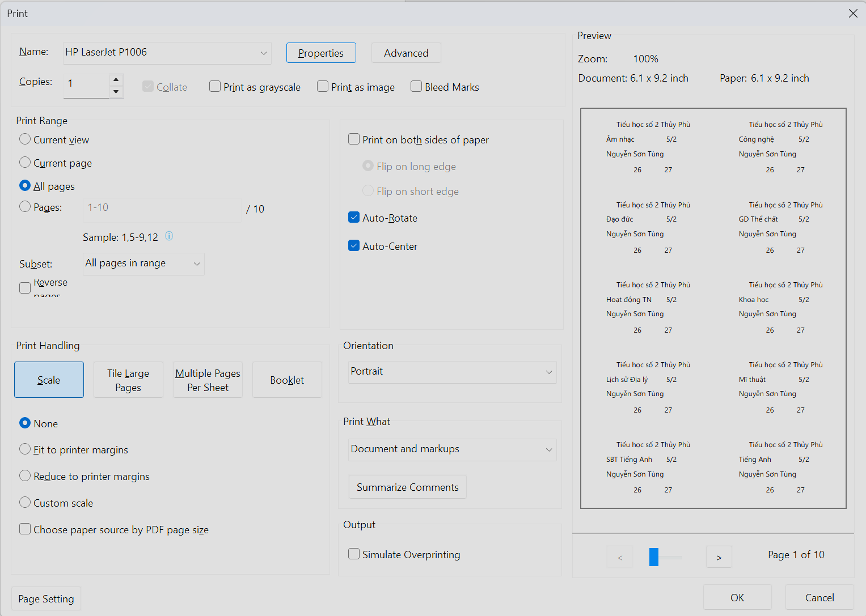The image size is (866, 616).
Task: Click 'Paper: 6.1 x 9.2 inch' text
Action: tap(764, 78)
